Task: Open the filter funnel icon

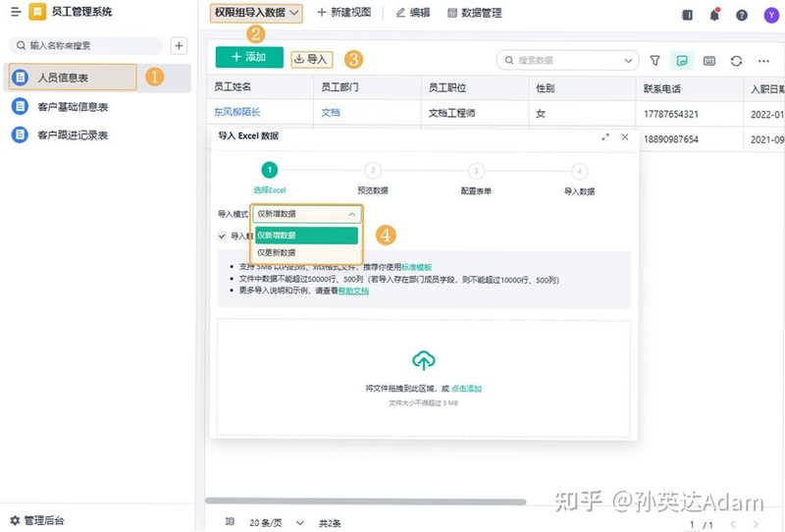Action: (654, 61)
